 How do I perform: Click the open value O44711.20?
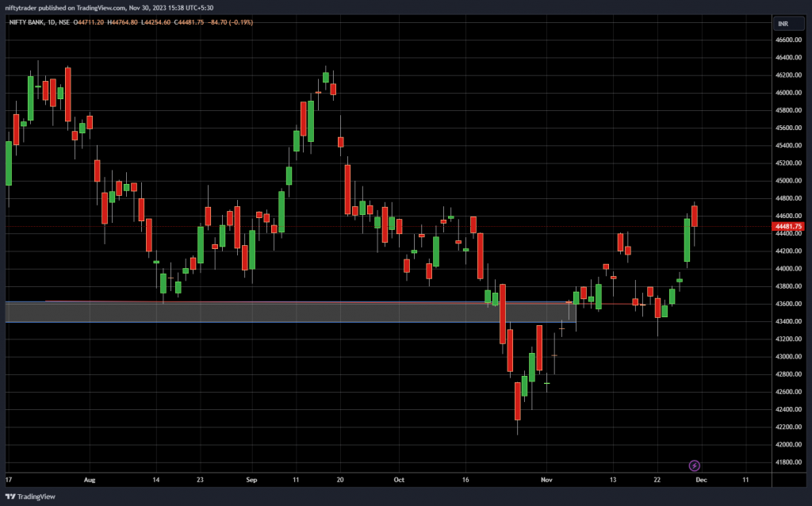(x=89, y=22)
